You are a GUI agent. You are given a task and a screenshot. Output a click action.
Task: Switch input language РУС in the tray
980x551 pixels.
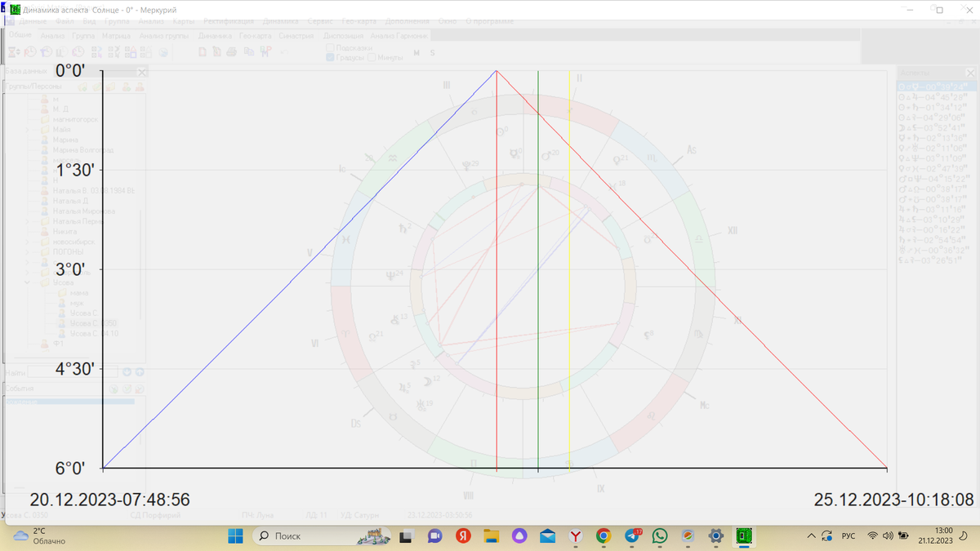pyautogui.click(x=849, y=535)
